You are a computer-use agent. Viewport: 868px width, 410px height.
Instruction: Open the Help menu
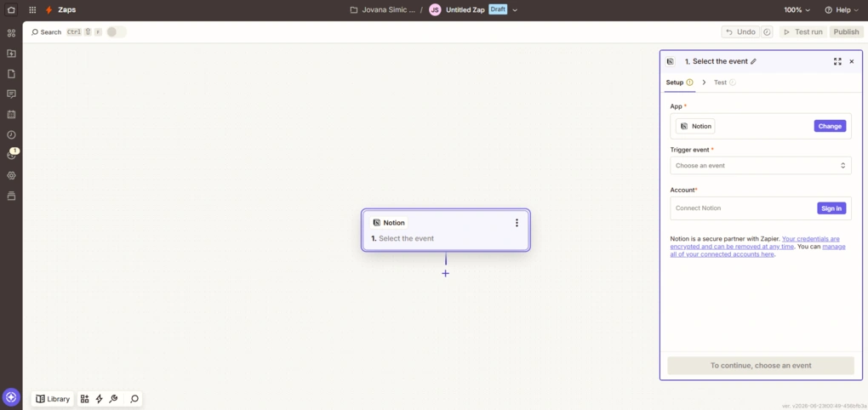[842, 10]
